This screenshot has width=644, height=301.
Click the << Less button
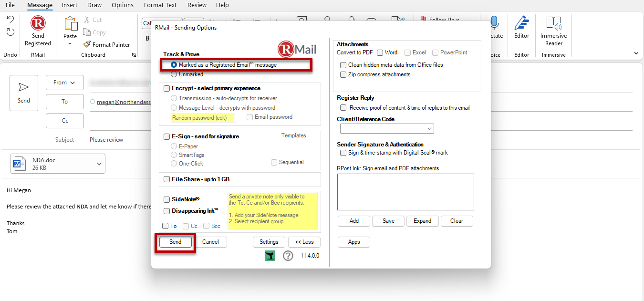(304, 242)
